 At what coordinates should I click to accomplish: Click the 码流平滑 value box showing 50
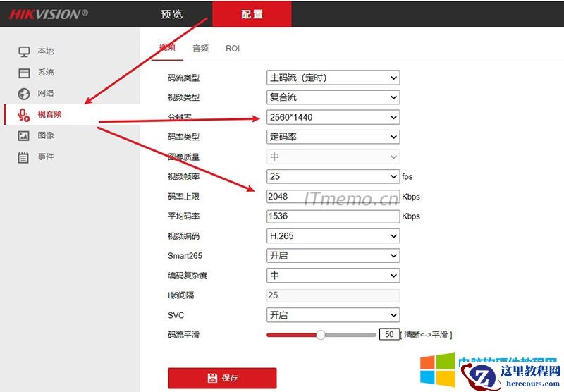point(389,334)
